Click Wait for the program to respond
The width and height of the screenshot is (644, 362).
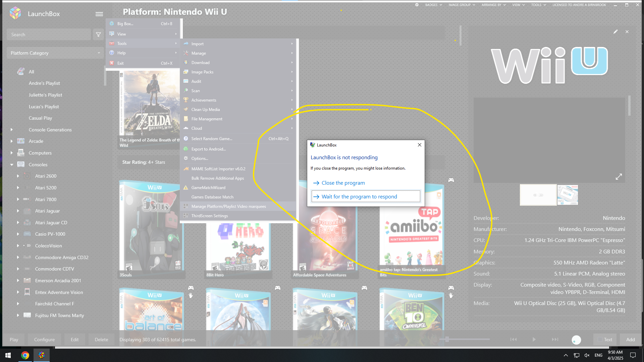[366, 197]
